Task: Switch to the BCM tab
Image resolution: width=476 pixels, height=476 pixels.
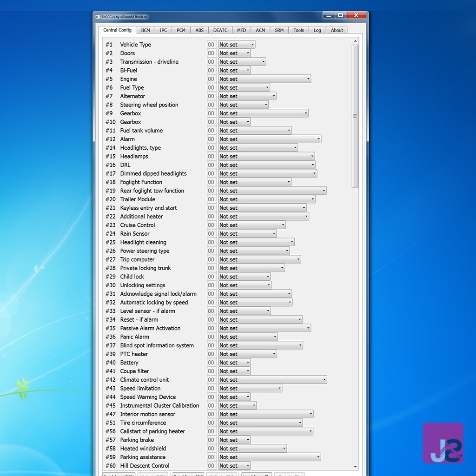Action: click(145, 30)
